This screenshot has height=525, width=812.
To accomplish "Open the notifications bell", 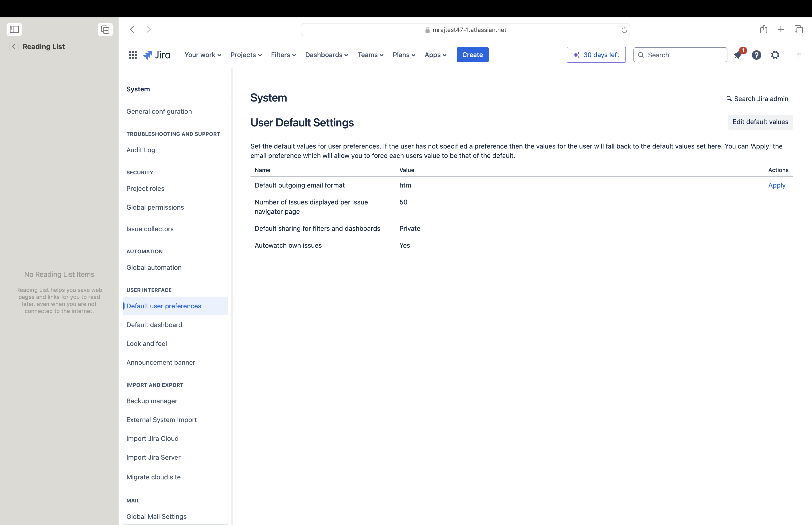I will (738, 55).
